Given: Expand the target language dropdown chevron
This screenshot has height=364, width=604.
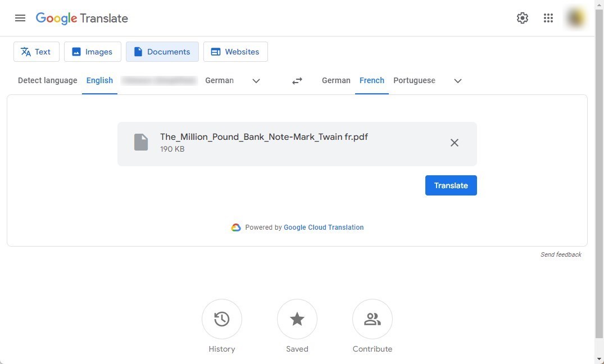Looking at the screenshot, I should (x=457, y=80).
